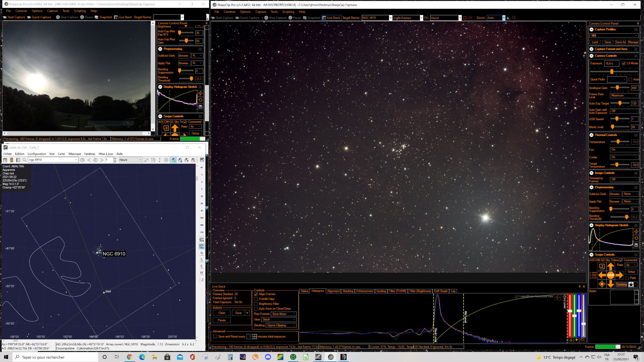Open File Explorer from the taskbar

(155, 357)
